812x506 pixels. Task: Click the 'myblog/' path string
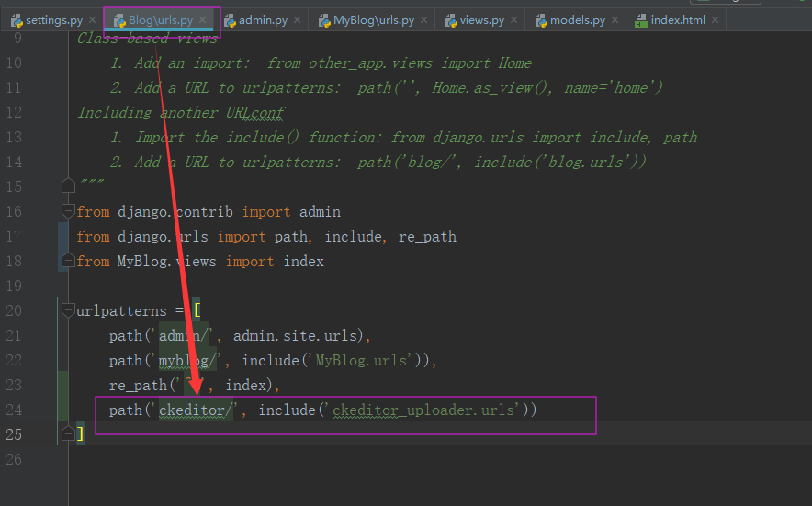pyautogui.click(x=187, y=361)
